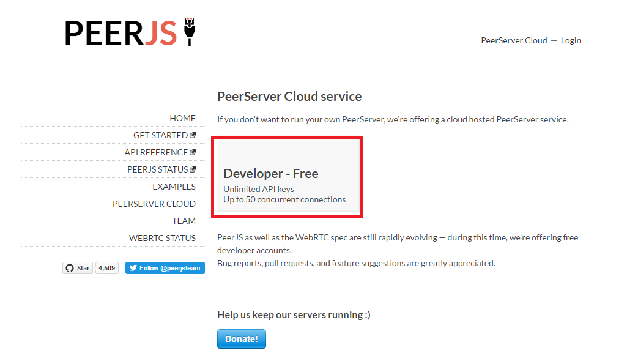Open the HOME navigation link
This screenshot has width=627, height=364.
[182, 117]
